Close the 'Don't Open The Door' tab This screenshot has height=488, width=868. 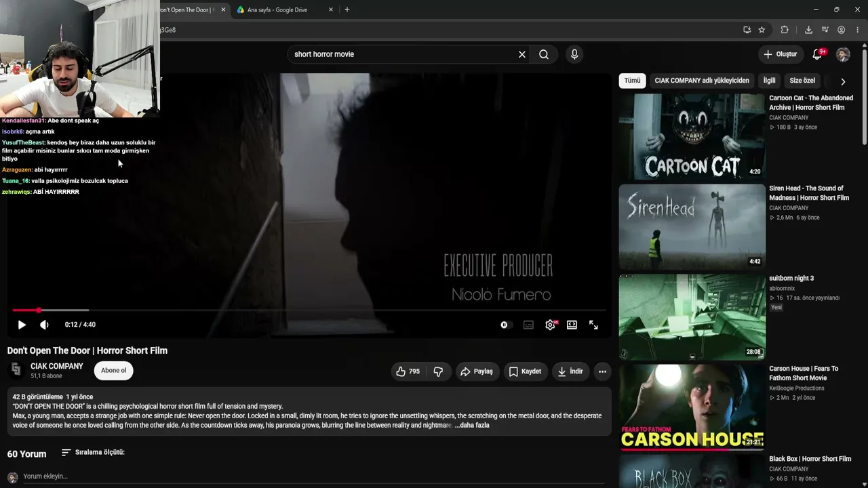click(223, 9)
